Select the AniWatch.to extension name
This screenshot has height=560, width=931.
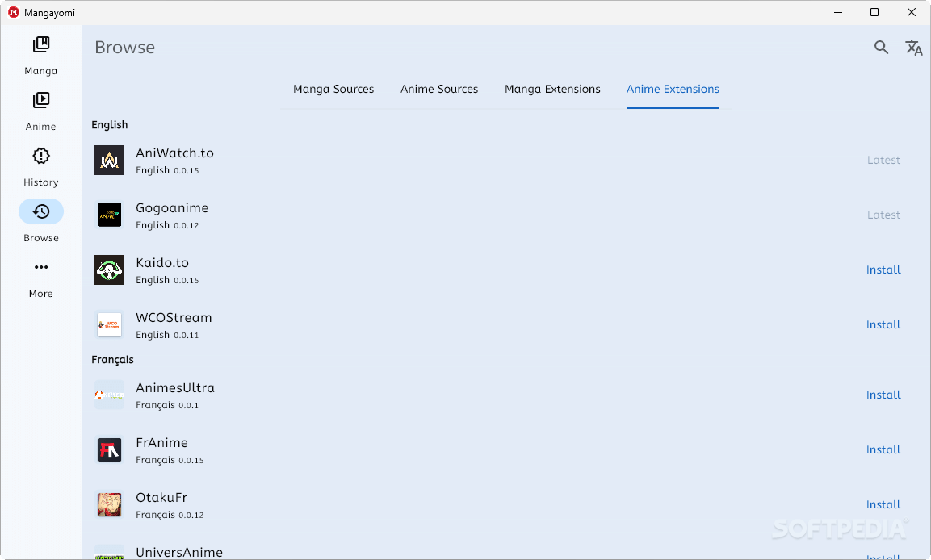click(174, 153)
